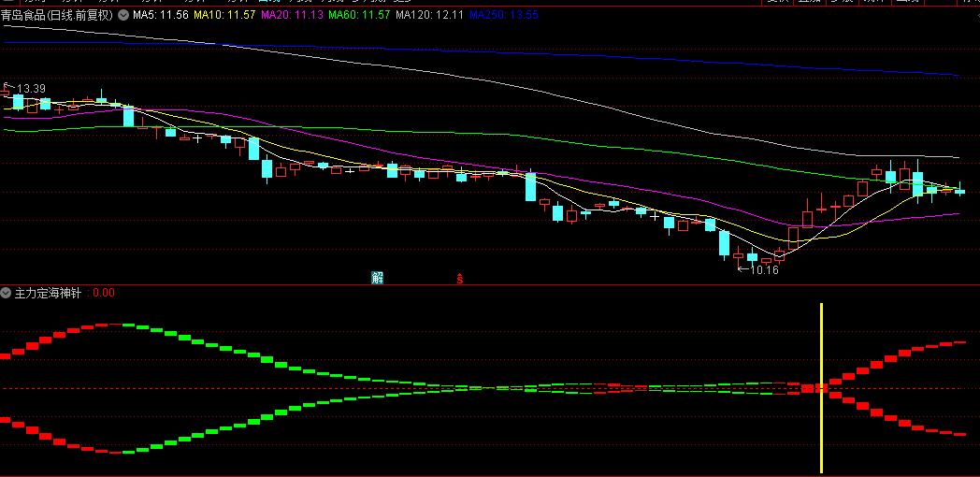980x477 pixels.
Task: Expand the 主力定海神针 indicator dropdown arrow
Action: click(x=7, y=292)
